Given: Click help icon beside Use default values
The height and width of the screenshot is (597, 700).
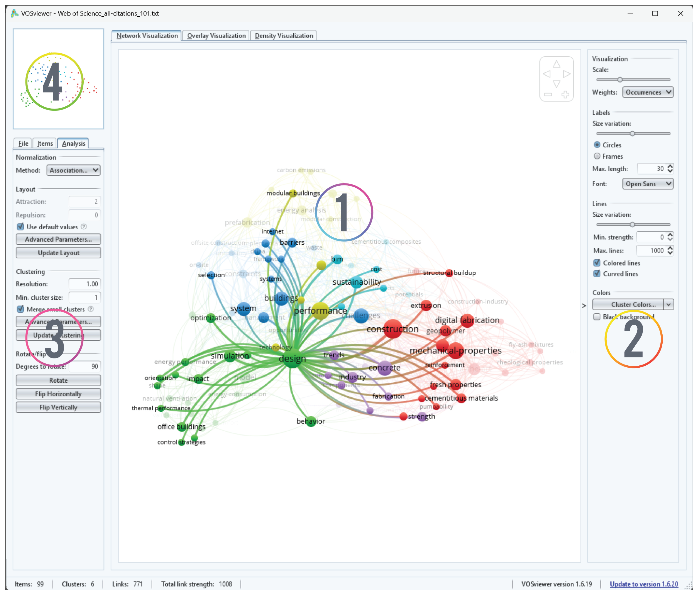Looking at the screenshot, I should pos(84,227).
